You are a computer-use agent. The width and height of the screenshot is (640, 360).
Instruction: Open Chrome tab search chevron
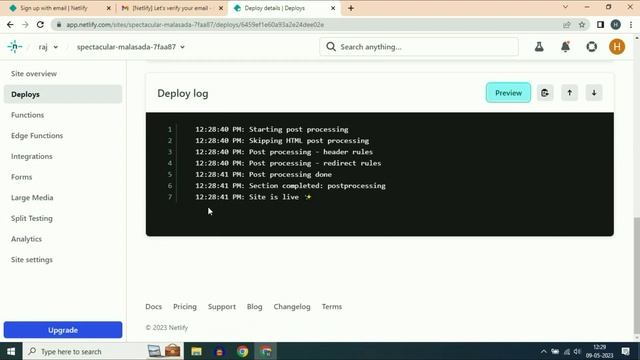(565, 7)
